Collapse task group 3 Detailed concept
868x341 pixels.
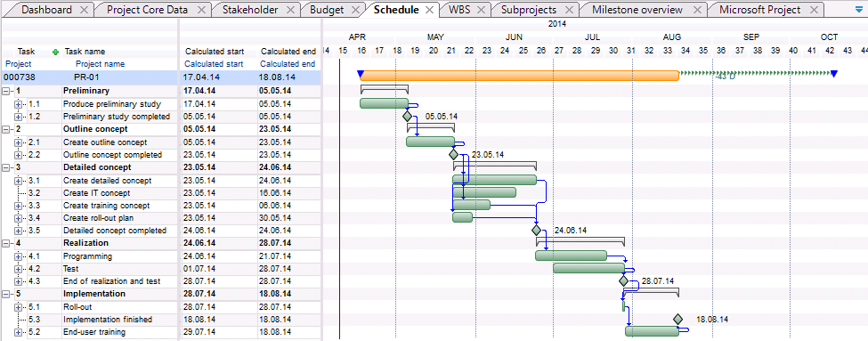pyautogui.click(x=6, y=167)
